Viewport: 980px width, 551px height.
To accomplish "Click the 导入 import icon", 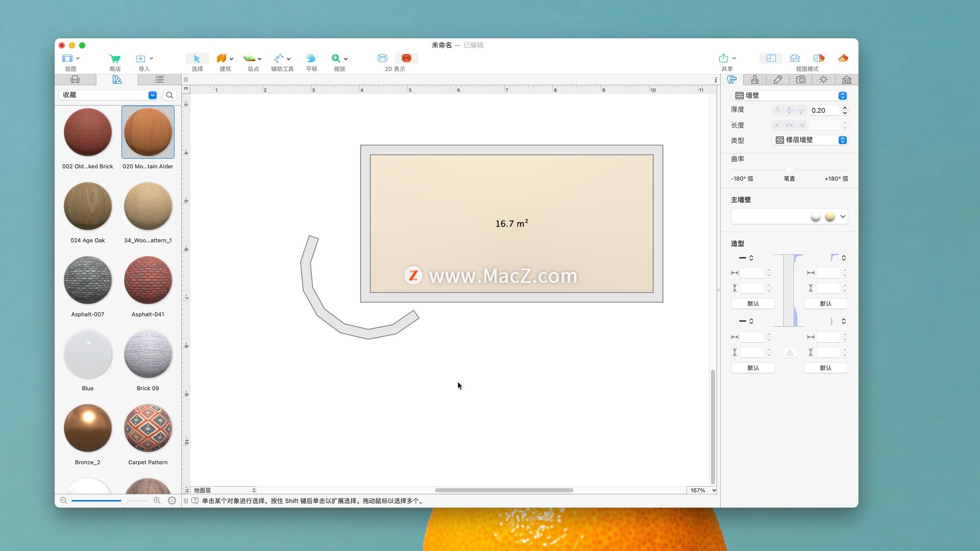I will (140, 58).
